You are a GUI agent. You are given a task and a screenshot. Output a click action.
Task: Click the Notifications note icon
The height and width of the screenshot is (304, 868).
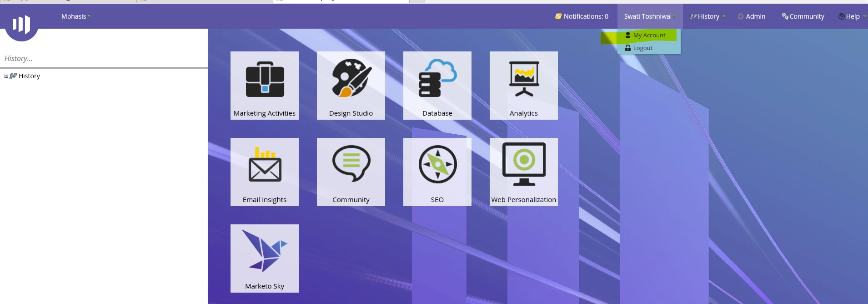click(x=558, y=16)
